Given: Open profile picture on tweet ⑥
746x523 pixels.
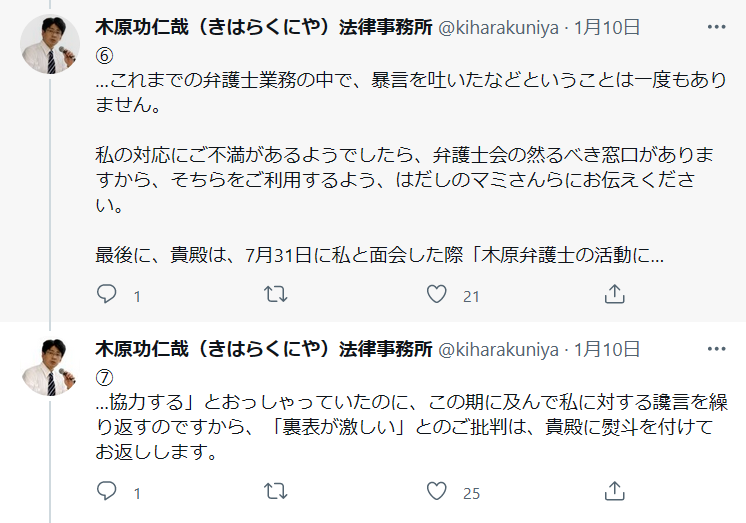Looking at the screenshot, I should pos(50,46).
